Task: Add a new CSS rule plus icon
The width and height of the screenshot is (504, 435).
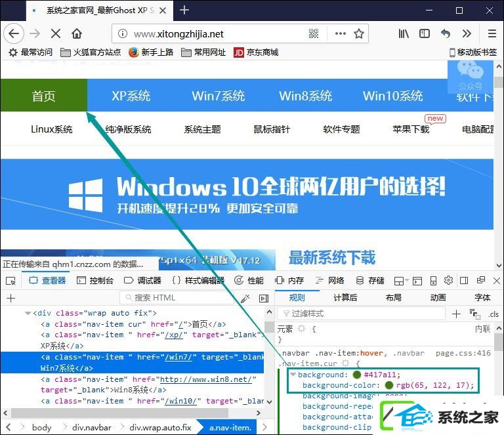Action: pos(456,314)
